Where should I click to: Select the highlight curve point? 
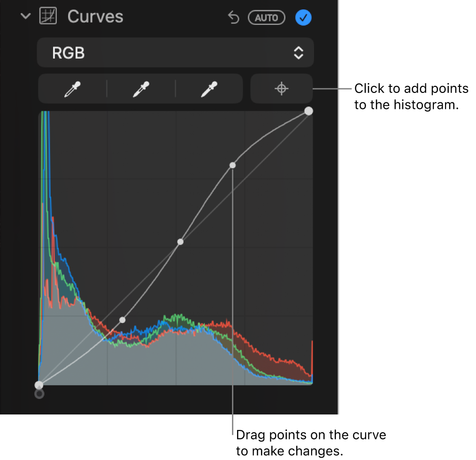(232, 165)
